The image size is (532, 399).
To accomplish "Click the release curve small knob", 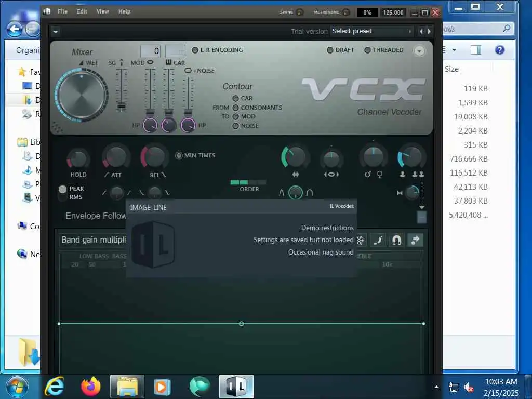I will (x=155, y=193).
